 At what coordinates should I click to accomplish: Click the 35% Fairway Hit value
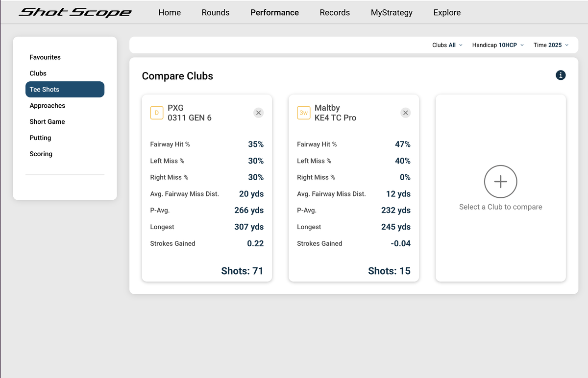[x=256, y=144]
